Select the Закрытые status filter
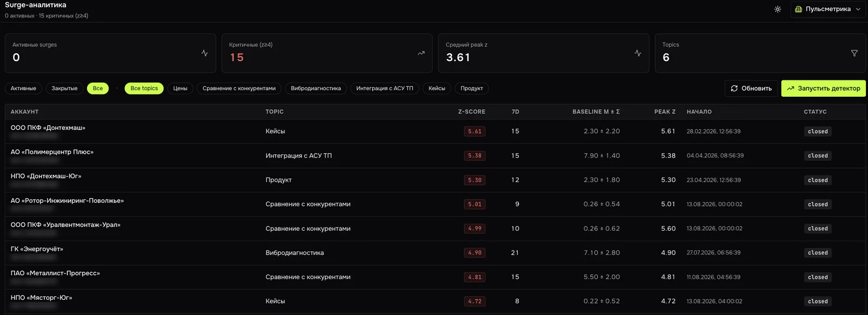 click(x=65, y=88)
